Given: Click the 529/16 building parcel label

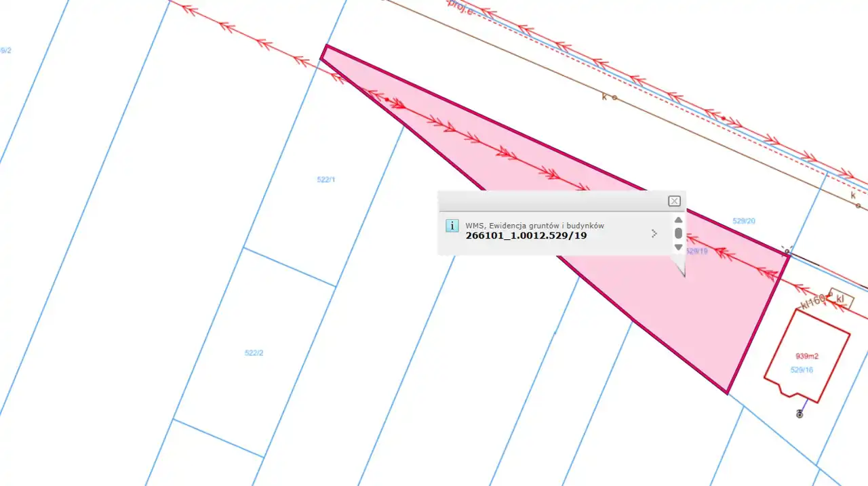Looking at the screenshot, I should 802,370.
